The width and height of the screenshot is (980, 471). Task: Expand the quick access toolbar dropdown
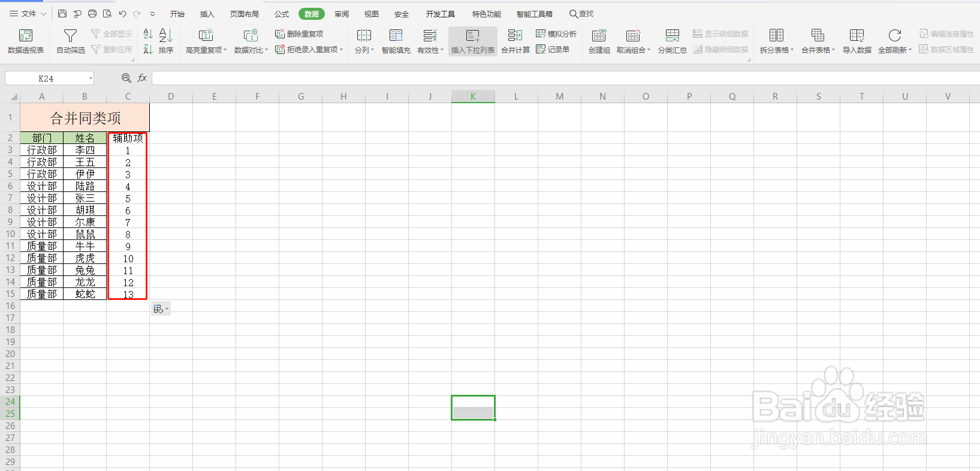point(152,14)
